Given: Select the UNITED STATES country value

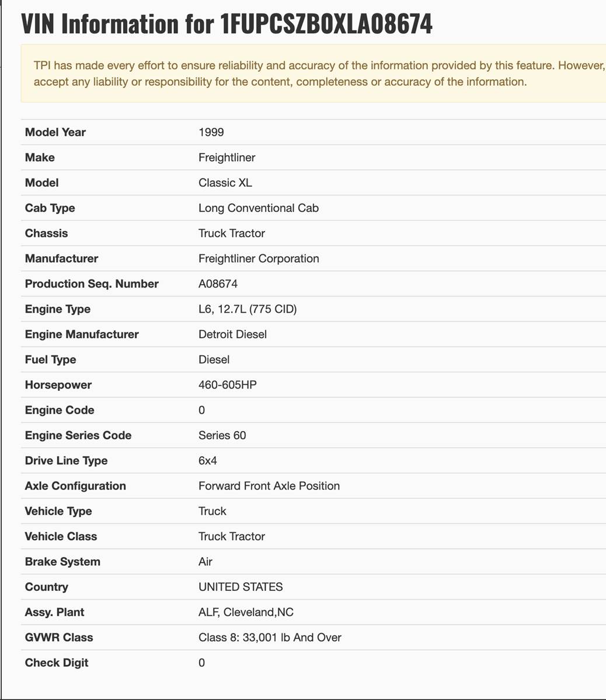Looking at the screenshot, I should pyautogui.click(x=241, y=587).
